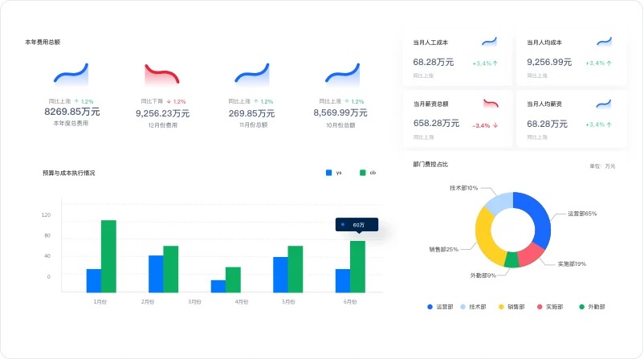
Task: Click the sparkline icon in 当月人工成本 card
Action: (489, 42)
